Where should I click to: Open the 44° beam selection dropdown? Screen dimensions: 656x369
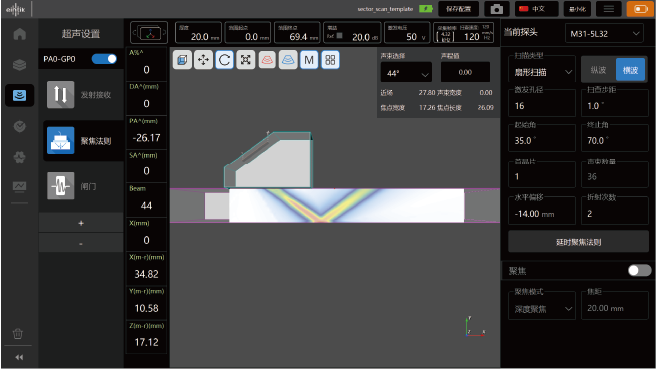point(406,73)
